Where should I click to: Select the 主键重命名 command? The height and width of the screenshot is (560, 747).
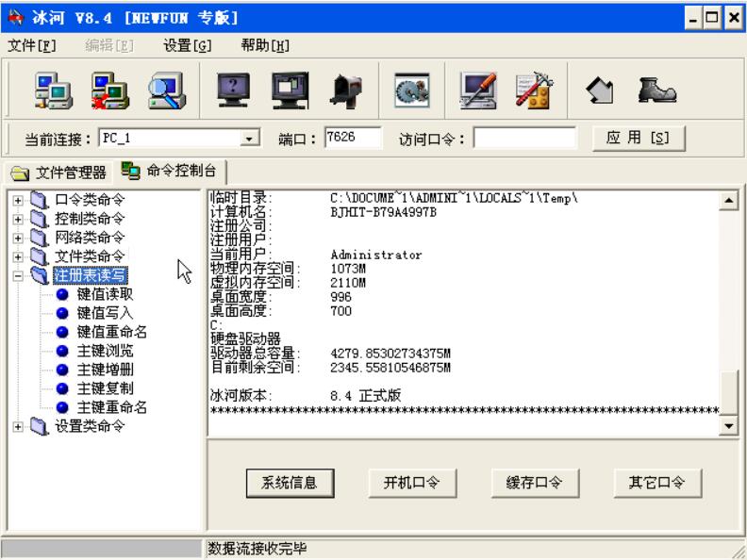click(x=112, y=407)
